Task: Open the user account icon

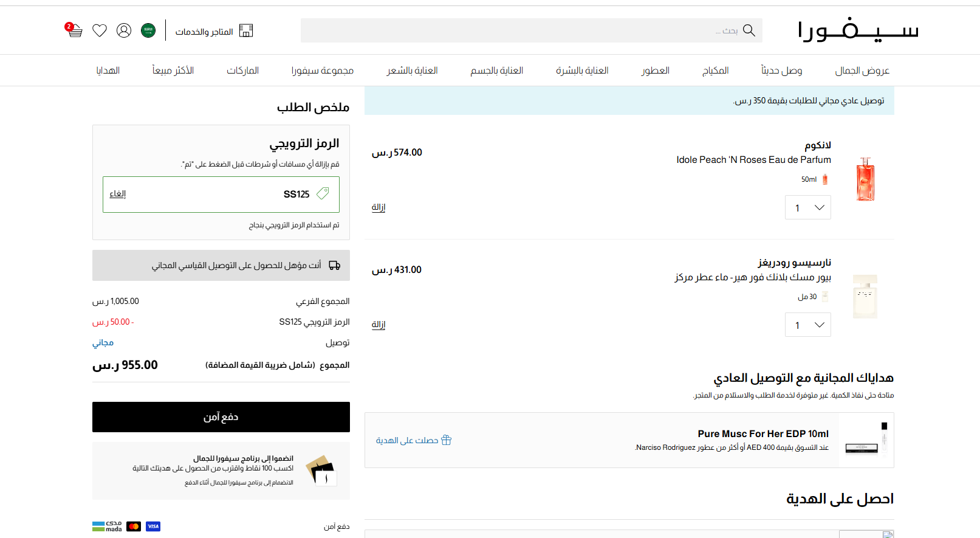Action: [x=124, y=30]
